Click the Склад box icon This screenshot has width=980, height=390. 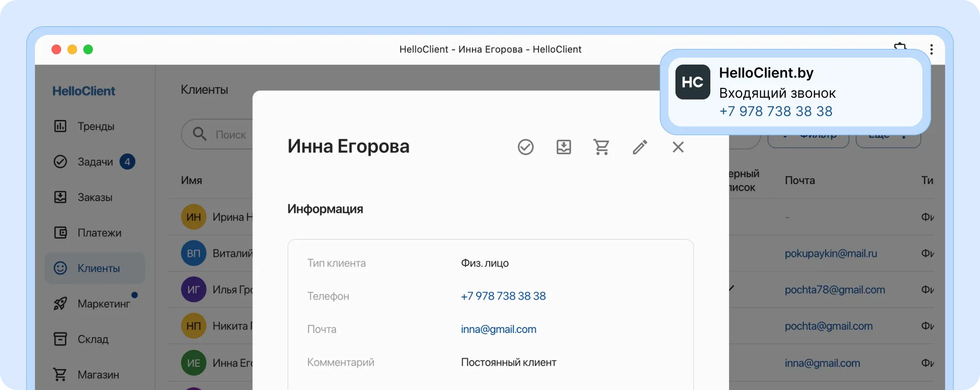pyautogui.click(x=60, y=339)
